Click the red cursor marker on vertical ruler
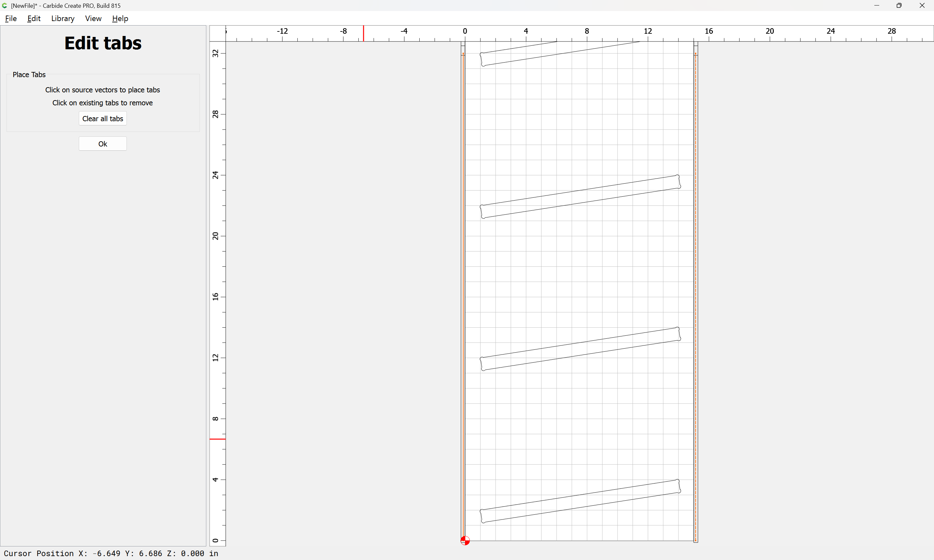Screen dimensions: 934x560 (218, 439)
